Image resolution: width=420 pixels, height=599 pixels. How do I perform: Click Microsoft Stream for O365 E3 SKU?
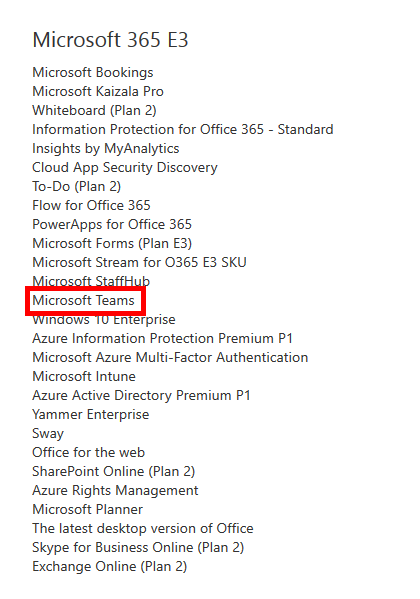(x=139, y=263)
